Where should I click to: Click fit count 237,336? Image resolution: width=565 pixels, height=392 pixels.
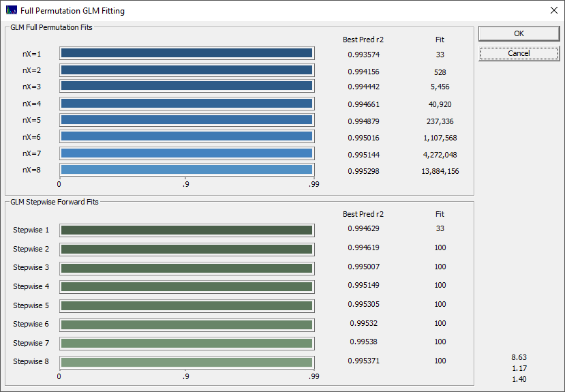pos(440,121)
